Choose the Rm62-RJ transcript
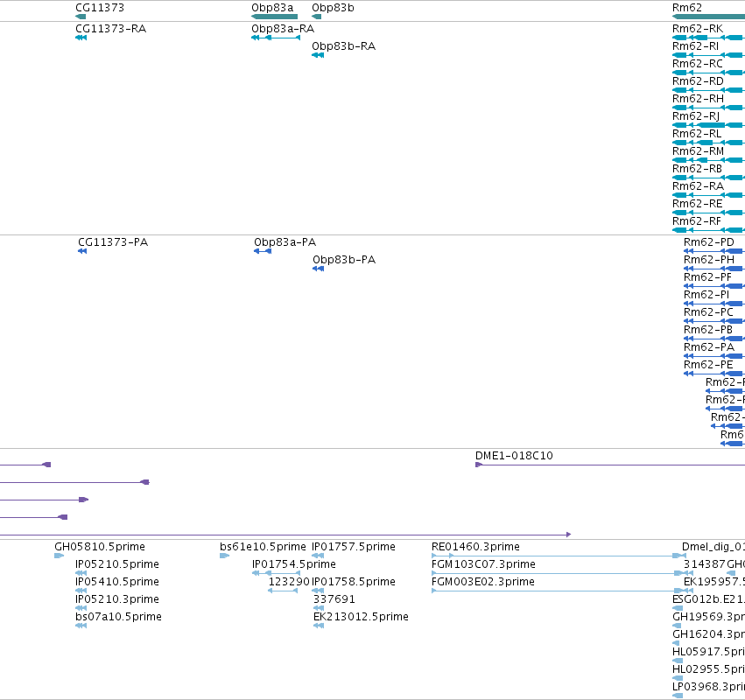Image resolution: width=745 pixels, height=700 pixels. point(696,117)
